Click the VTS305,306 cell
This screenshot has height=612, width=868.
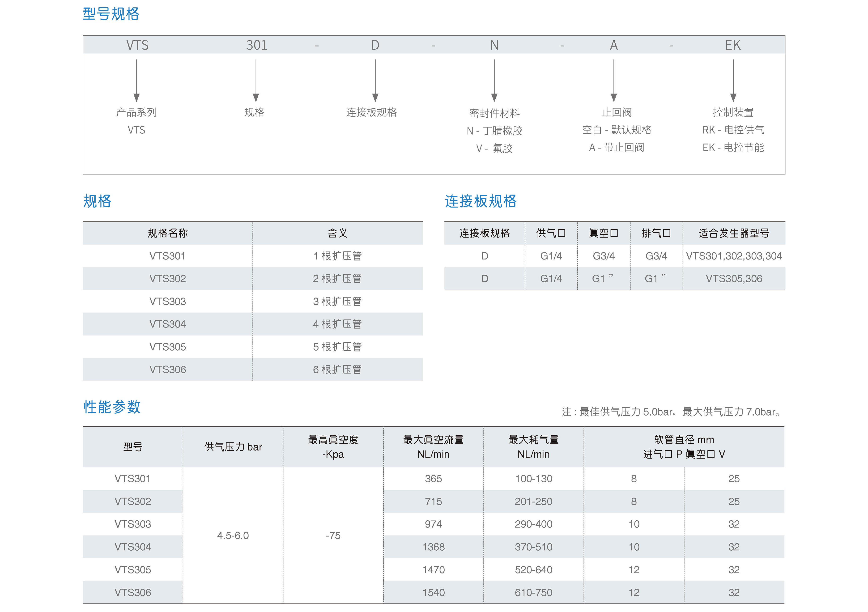coord(734,279)
